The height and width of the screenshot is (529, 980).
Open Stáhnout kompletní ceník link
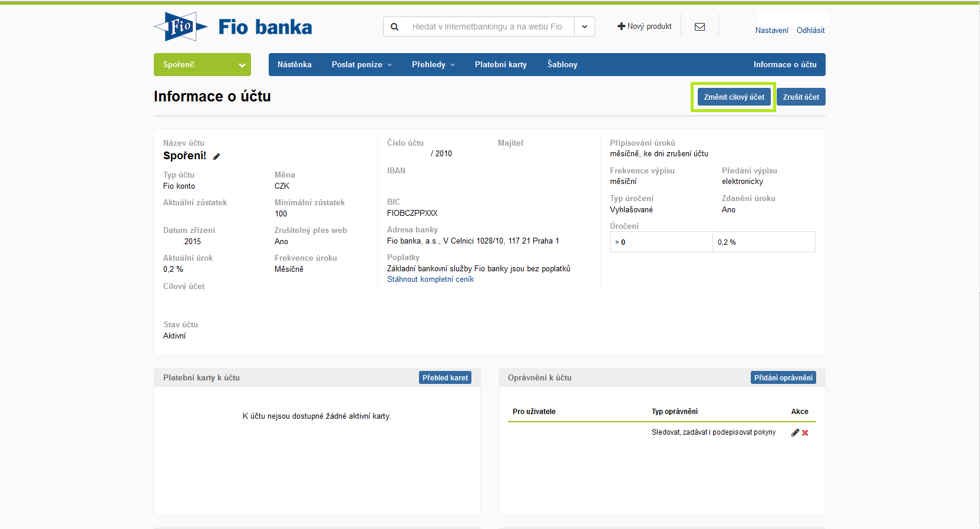[430, 280]
